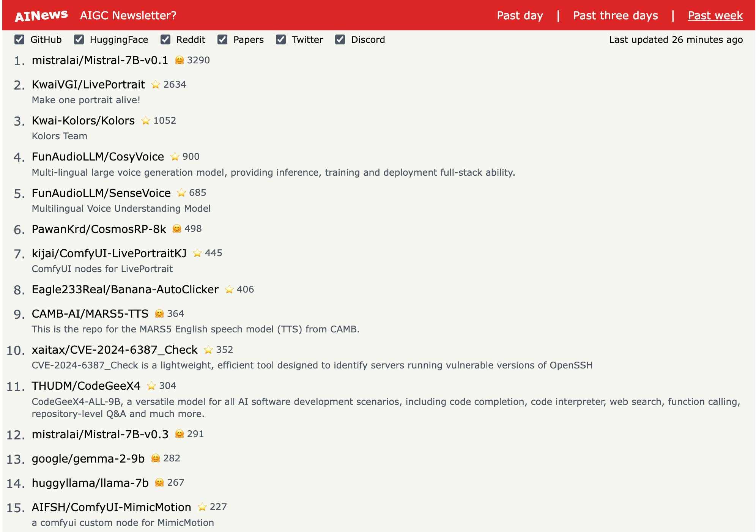Click the 'Last updated 26 minutes ago' text

(676, 40)
